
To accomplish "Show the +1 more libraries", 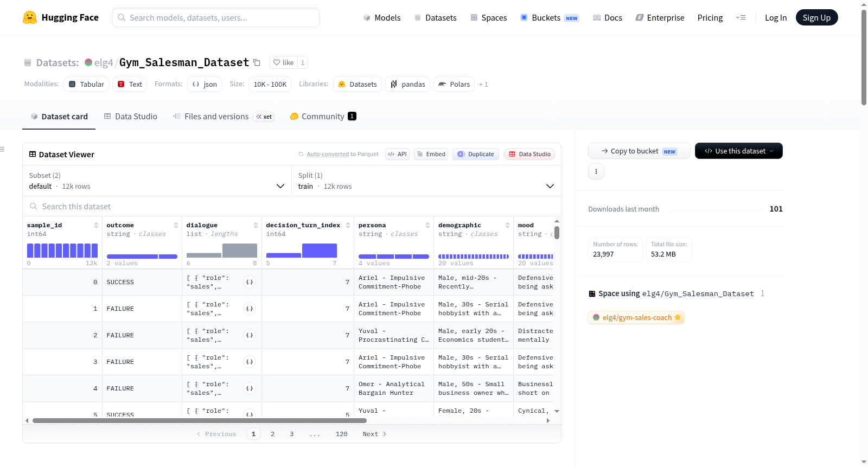I will (x=483, y=84).
